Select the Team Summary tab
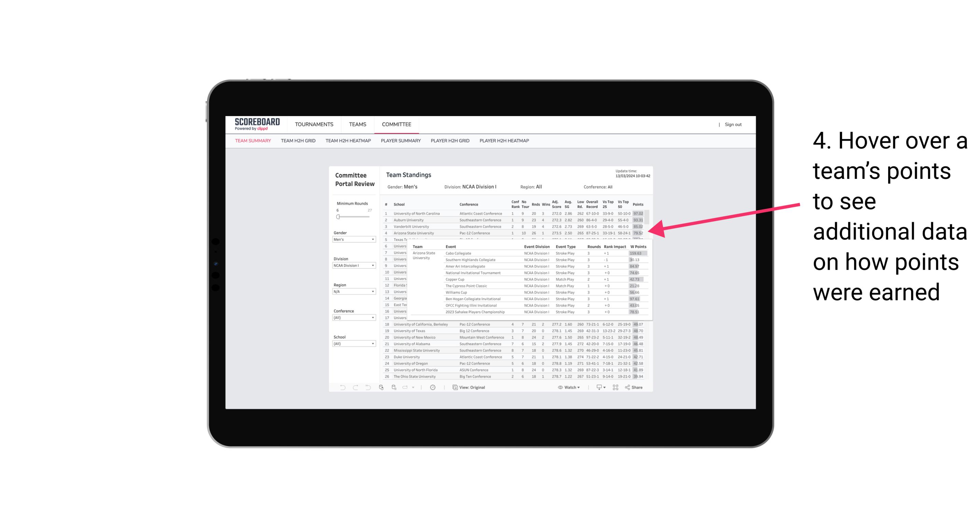The height and width of the screenshot is (527, 980). (253, 142)
